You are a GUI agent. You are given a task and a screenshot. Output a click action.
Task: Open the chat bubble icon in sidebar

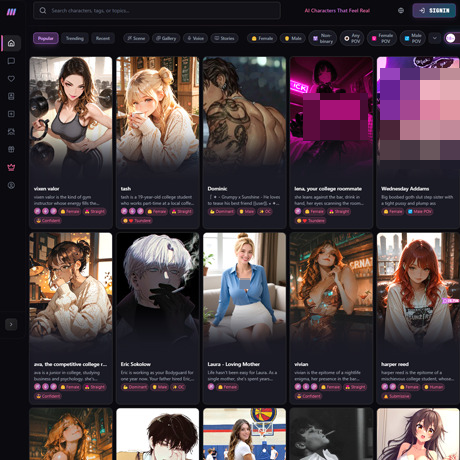point(11,61)
